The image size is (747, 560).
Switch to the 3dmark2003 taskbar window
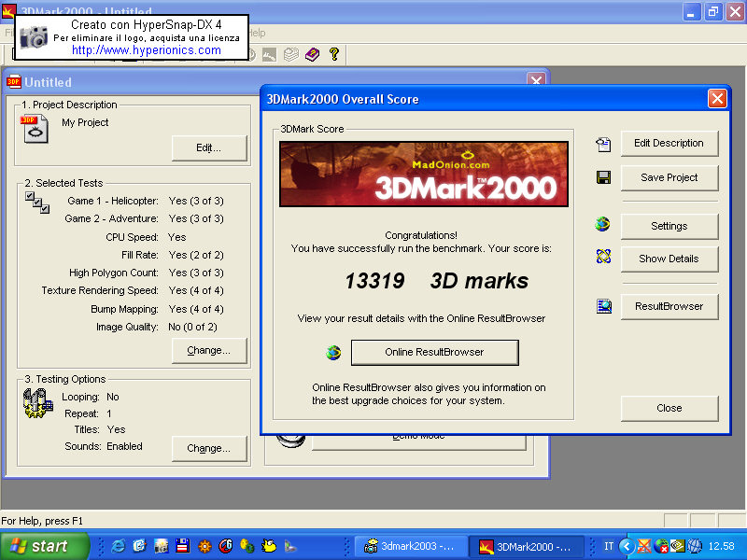point(409,546)
